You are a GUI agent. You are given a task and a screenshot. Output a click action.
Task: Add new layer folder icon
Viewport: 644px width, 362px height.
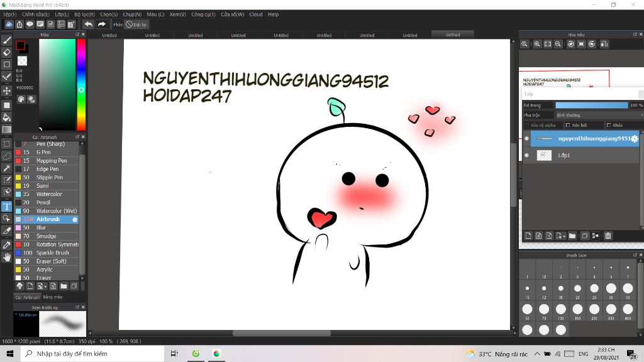pyautogui.click(x=572, y=236)
